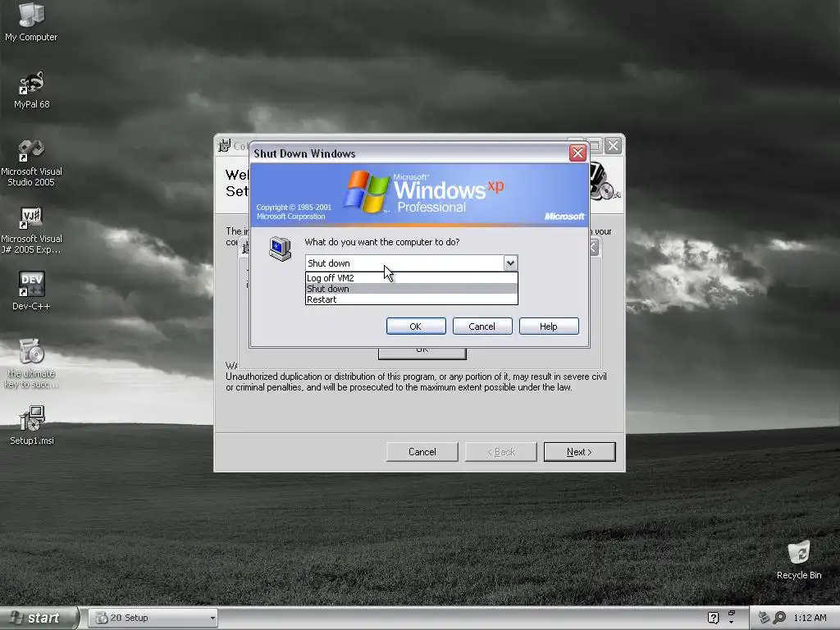Choose 'Restart' from the dropdown list
Viewport: 840px width, 630px height.
pyautogui.click(x=412, y=299)
